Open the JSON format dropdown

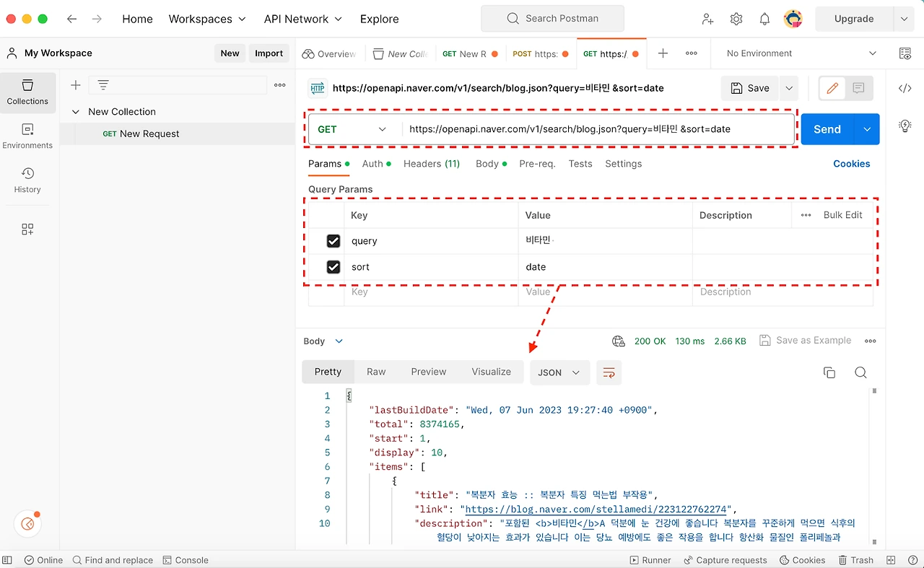559,372
